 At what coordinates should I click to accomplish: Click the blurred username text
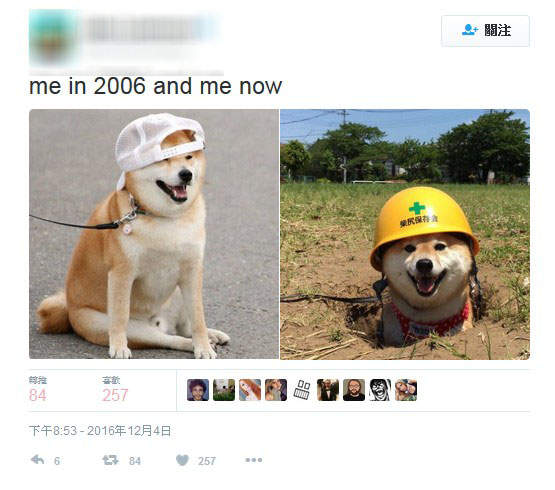[145, 28]
